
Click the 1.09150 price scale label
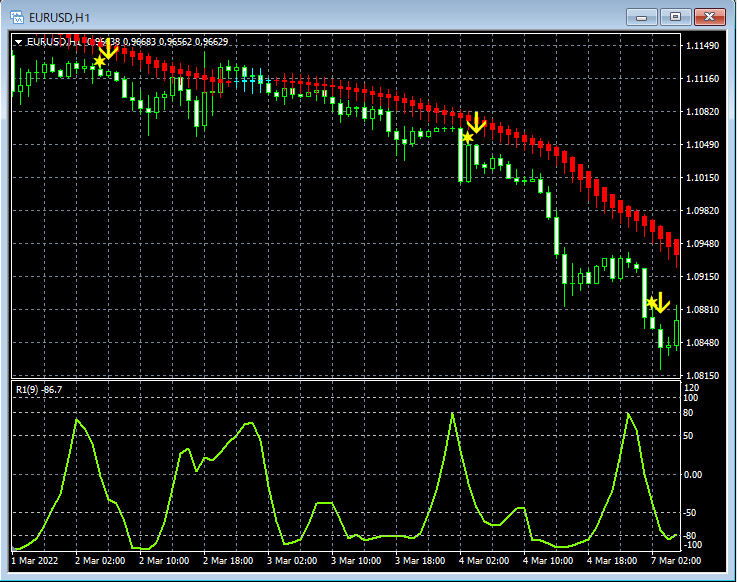702,277
